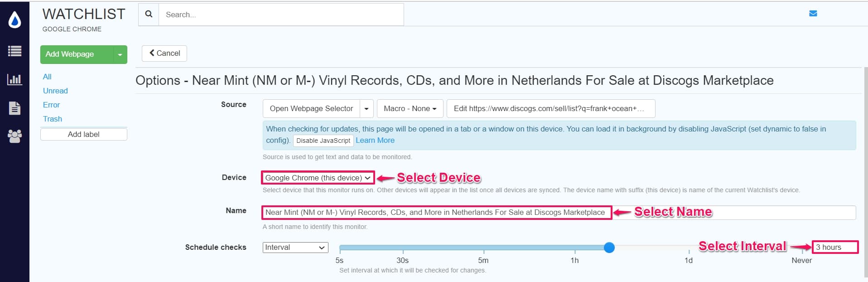Disable JavaScript for this monitor
This screenshot has height=282, width=868.
tap(323, 141)
